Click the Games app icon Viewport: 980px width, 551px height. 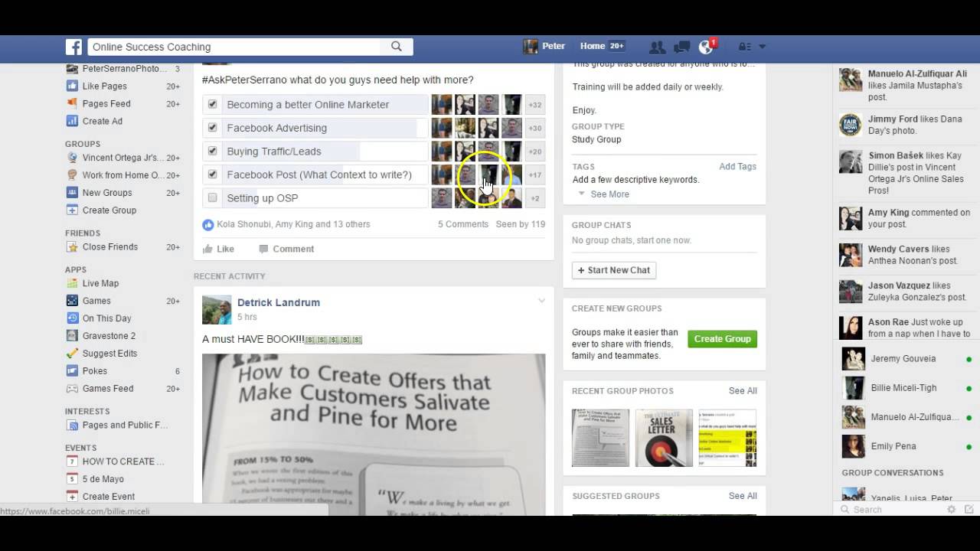click(72, 301)
